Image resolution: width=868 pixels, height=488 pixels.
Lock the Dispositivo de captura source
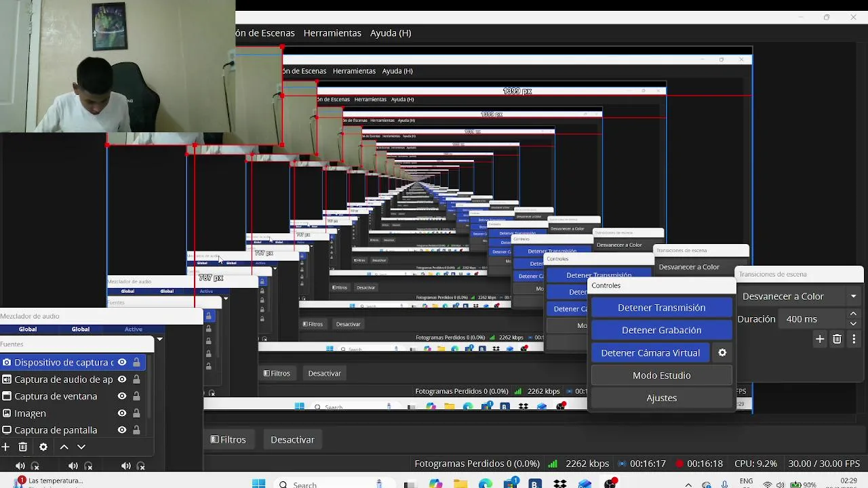(x=136, y=363)
